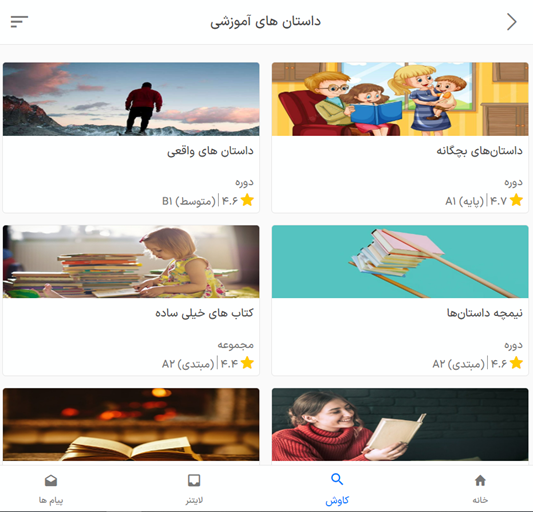Click the star on نیمچه داستان‌ها card
533x512 pixels.
516,363
